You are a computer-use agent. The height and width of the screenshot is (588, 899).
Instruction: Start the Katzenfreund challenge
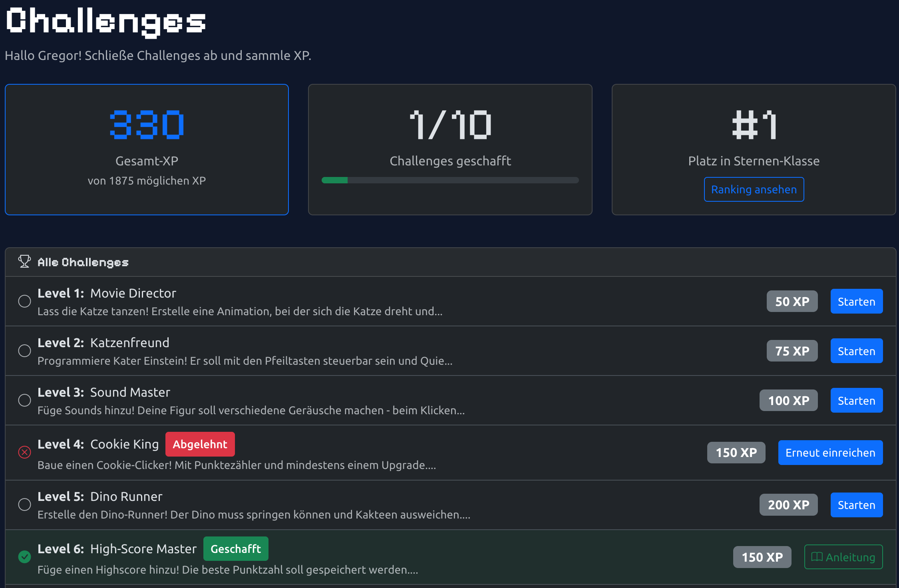point(856,351)
